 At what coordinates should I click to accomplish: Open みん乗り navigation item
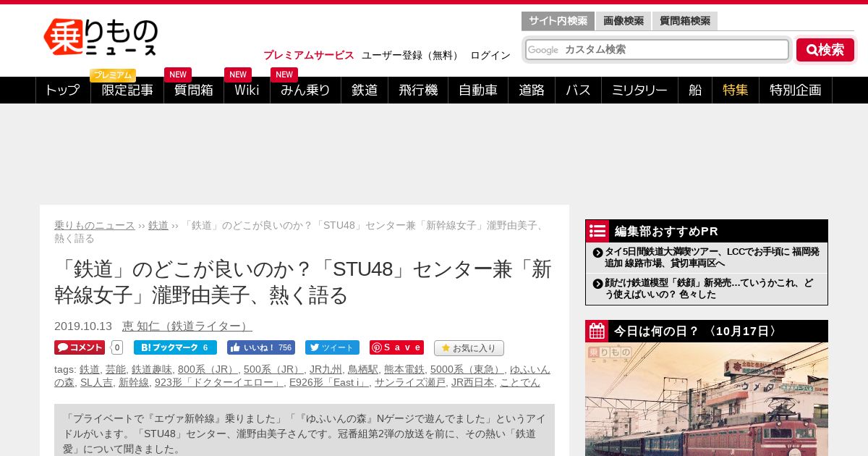click(x=305, y=90)
